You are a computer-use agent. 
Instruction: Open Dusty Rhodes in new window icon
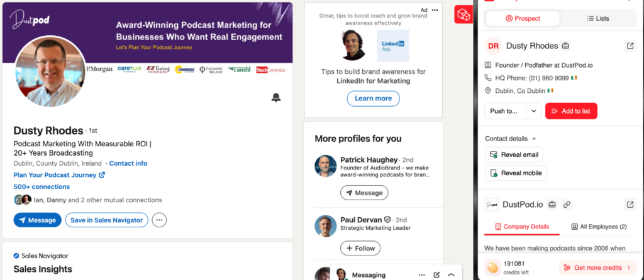click(630, 45)
